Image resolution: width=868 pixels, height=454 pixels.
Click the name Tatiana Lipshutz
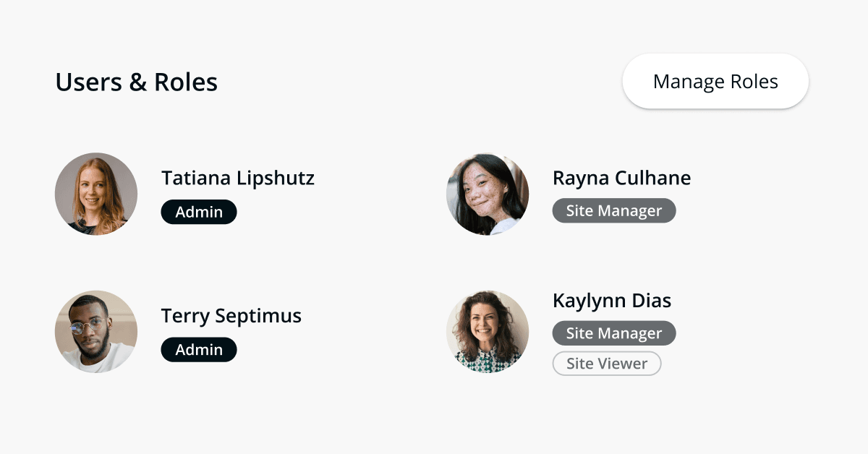pyautogui.click(x=238, y=178)
